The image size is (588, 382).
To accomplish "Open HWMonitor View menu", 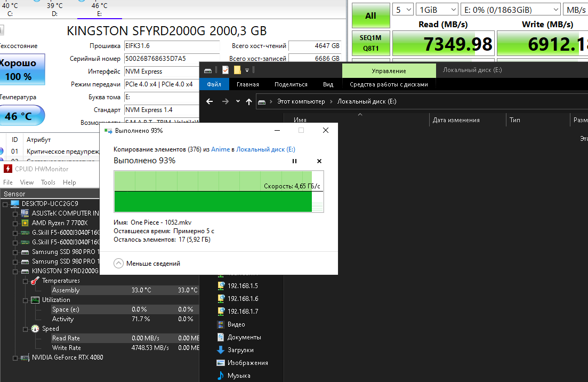I will click(27, 182).
